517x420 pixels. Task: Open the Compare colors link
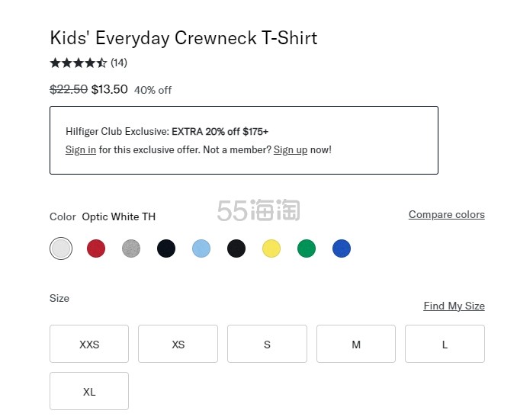(x=446, y=215)
